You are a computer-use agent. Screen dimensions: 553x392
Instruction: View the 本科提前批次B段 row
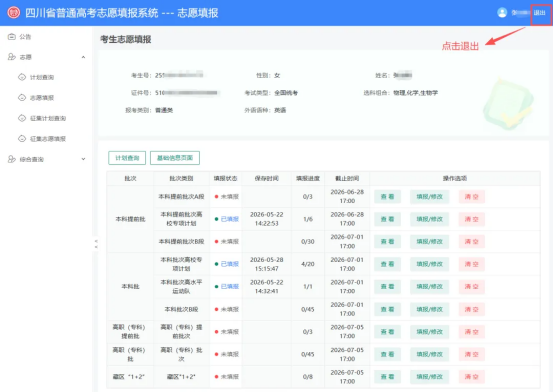[387, 242]
